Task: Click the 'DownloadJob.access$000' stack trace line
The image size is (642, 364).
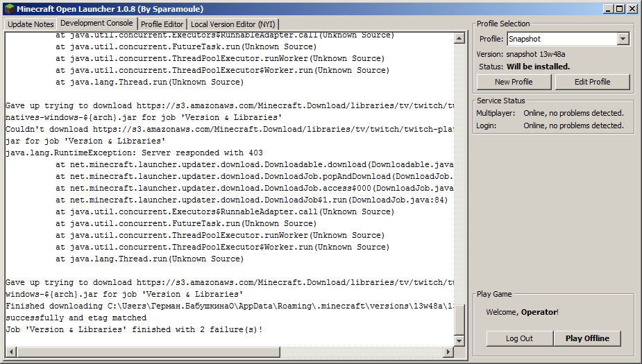Action: [x=255, y=188]
